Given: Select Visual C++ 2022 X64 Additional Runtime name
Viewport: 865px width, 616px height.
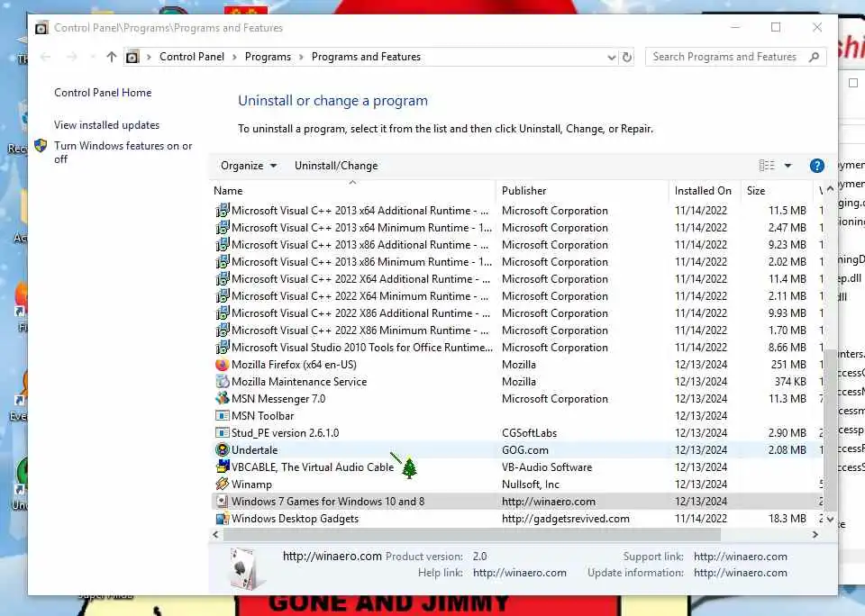Looking at the screenshot, I should pos(360,279).
